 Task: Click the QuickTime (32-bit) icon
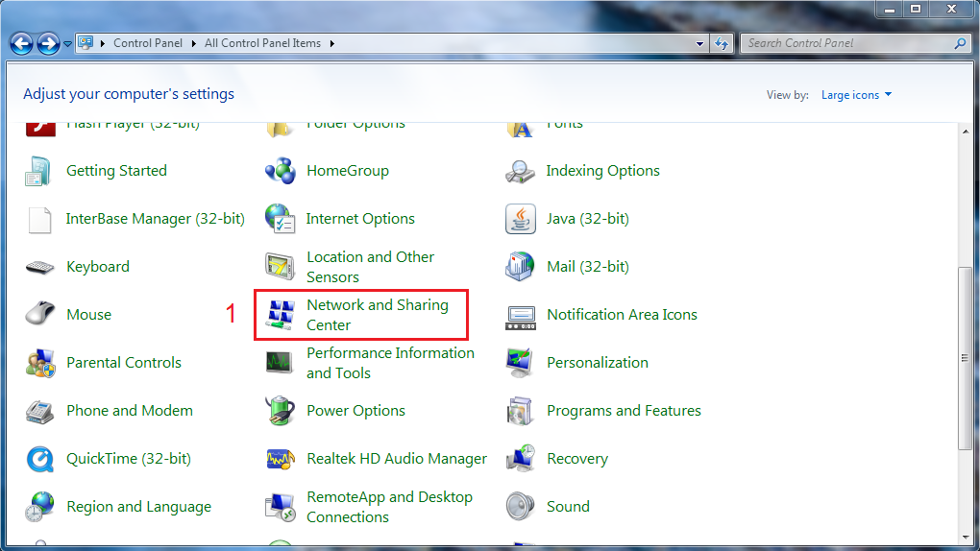pos(39,459)
